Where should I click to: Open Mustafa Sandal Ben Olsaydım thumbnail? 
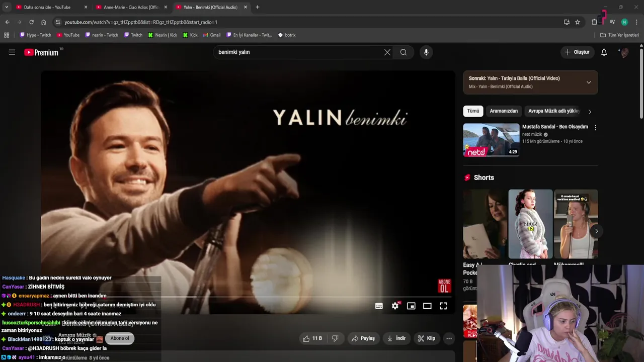pos(491,140)
